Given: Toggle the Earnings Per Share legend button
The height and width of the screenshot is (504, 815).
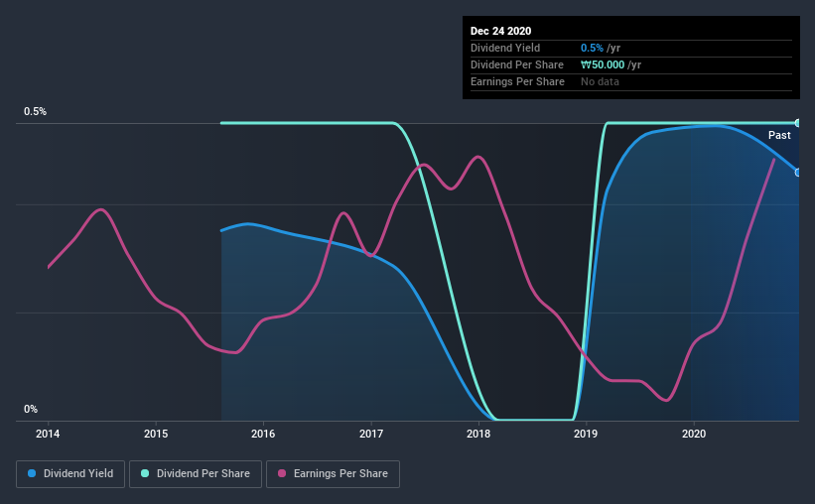Looking at the screenshot, I should coord(333,474).
